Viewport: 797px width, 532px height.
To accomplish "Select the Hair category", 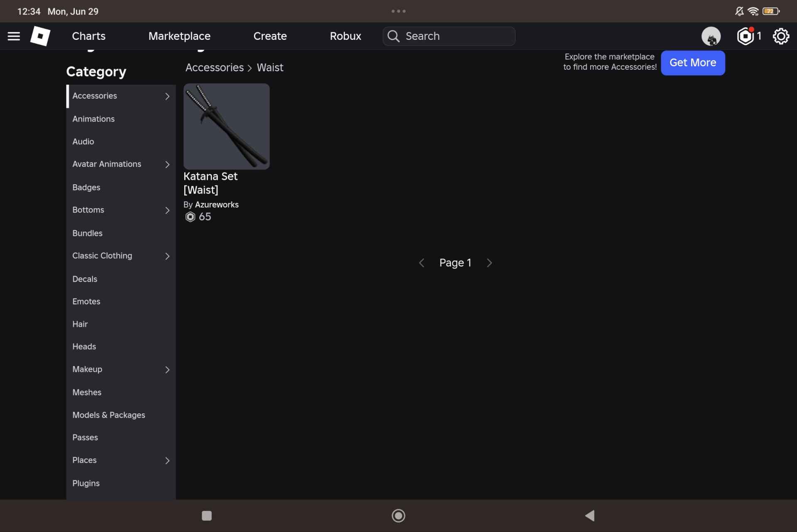I will tap(121, 324).
